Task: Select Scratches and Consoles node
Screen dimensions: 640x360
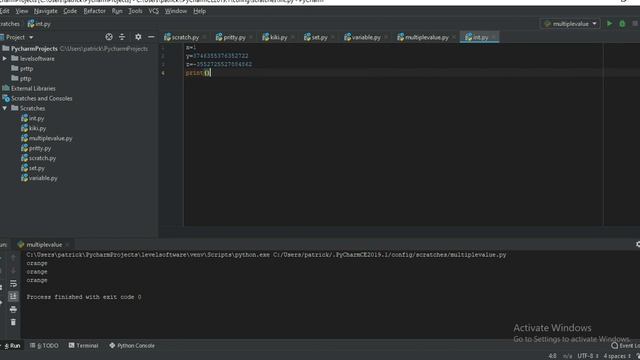Action: 41,98
